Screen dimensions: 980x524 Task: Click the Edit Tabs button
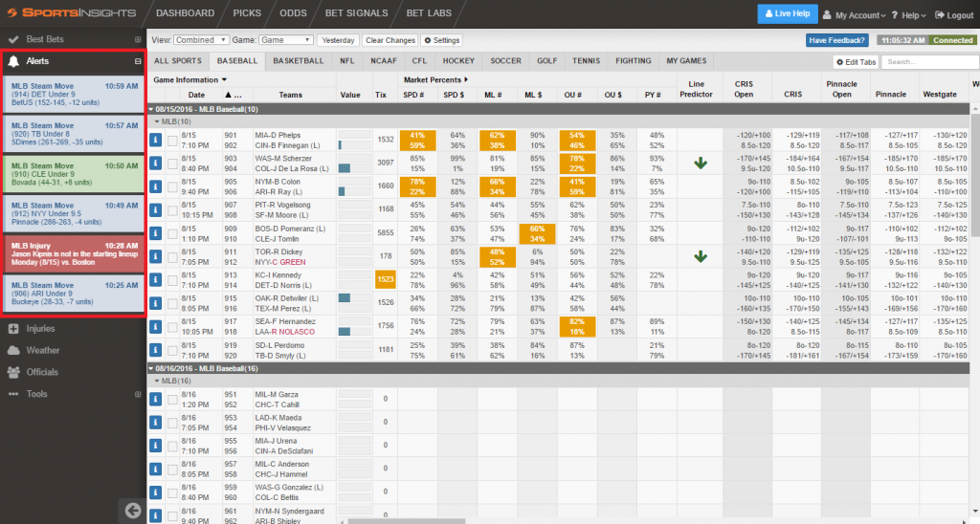[857, 62]
